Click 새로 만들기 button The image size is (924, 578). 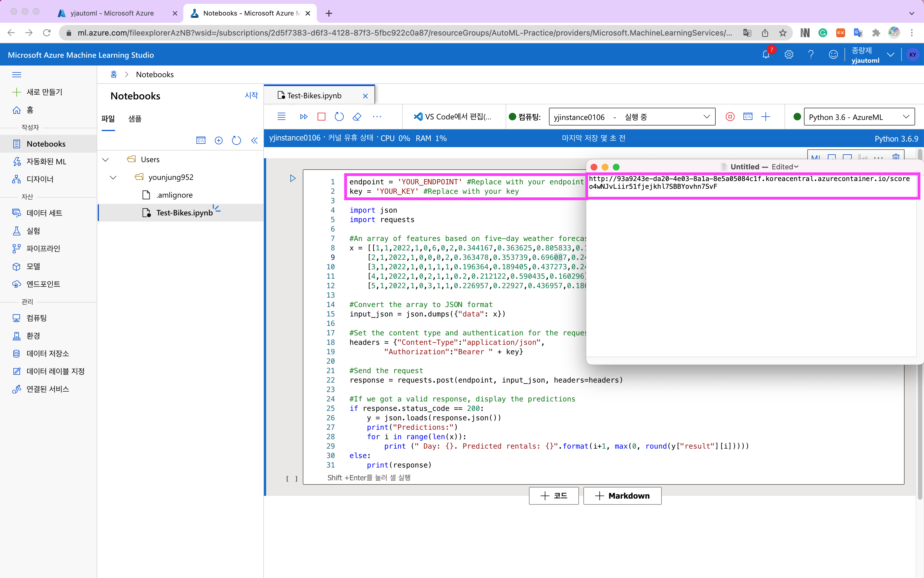pyautogui.click(x=38, y=92)
